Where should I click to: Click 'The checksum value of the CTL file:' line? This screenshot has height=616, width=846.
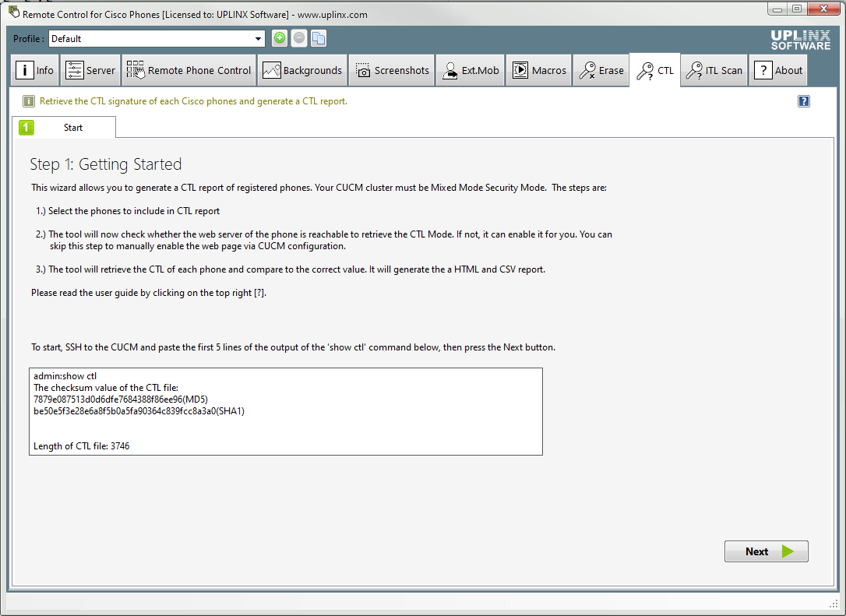(106, 388)
